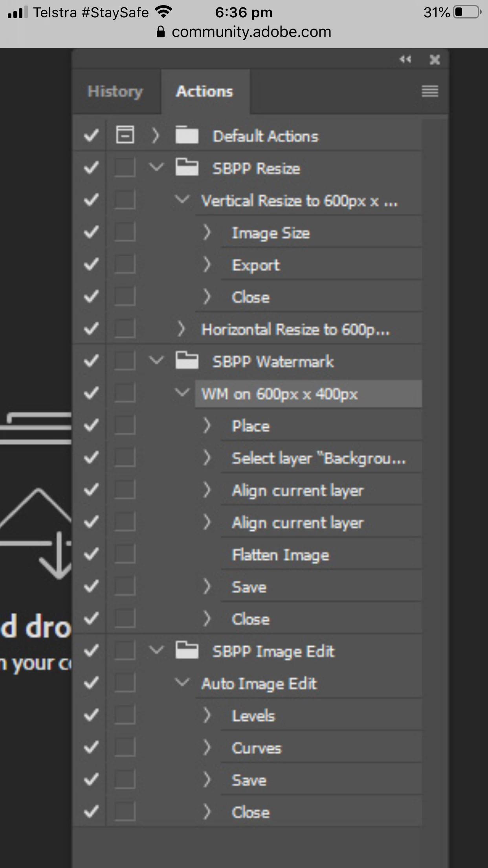
Task: Collapse the panel with double-arrow icon
Action: tap(405, 59)
